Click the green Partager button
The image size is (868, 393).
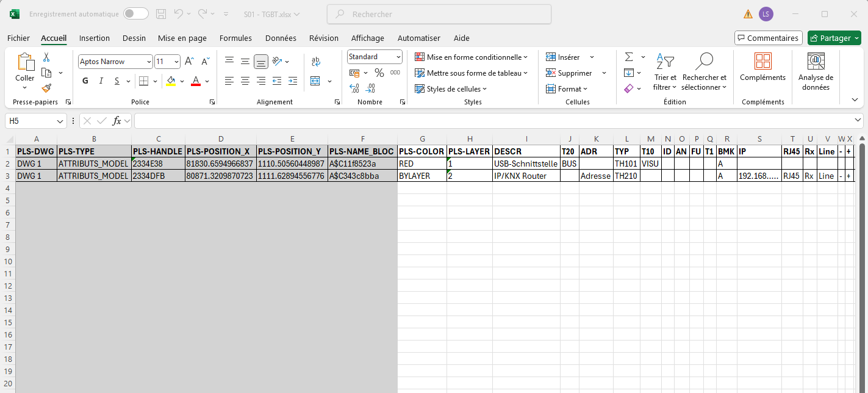pos(834,37)
